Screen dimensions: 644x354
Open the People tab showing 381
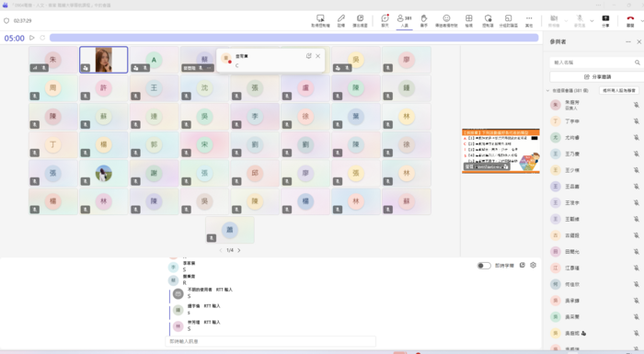tap(405, 20)
